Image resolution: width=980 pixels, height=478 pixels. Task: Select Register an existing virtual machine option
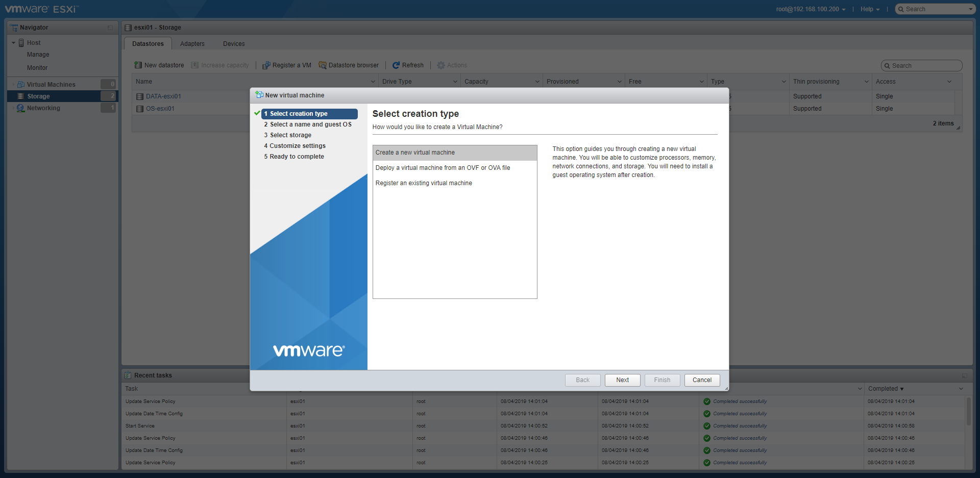coord(424,183)
